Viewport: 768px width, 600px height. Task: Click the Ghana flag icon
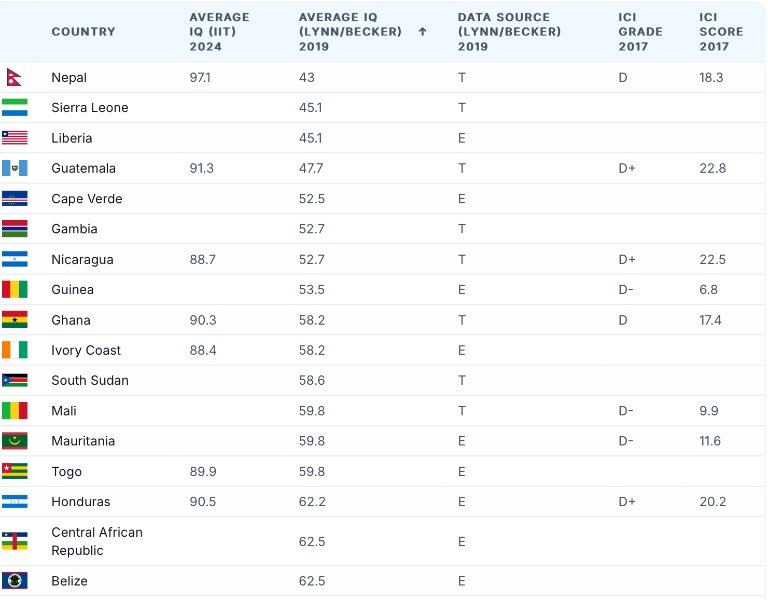15,320
